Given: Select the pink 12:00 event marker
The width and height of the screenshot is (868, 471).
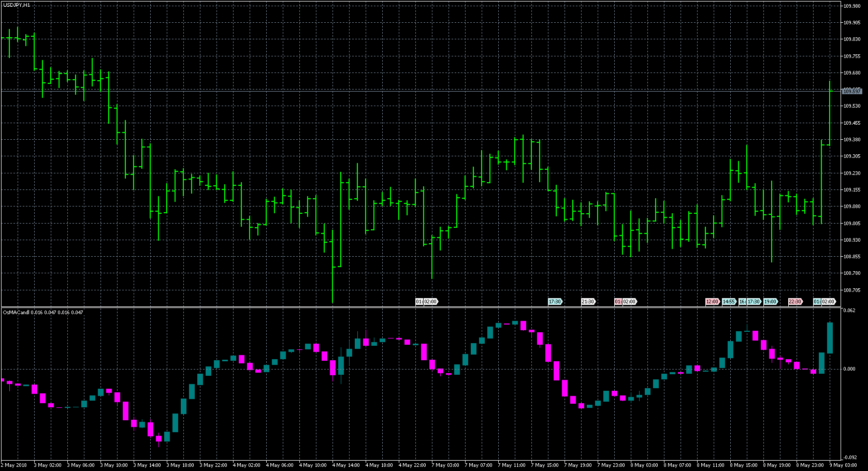Looking at the screenshot, I should 712,302.
